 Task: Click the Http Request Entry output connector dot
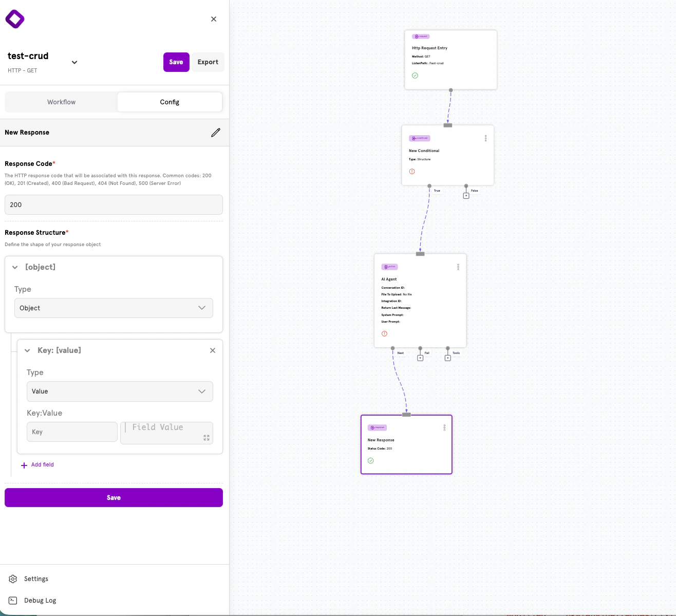coord(451,90)
